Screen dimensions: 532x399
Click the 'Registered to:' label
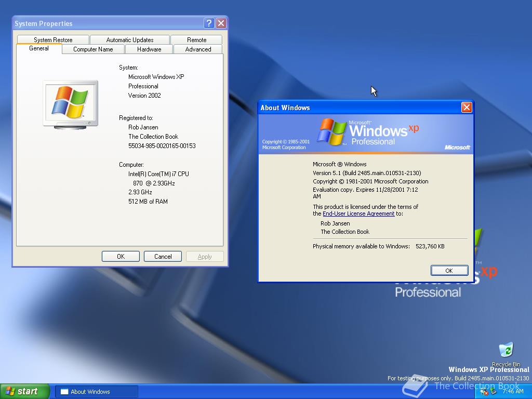point(136,118)
